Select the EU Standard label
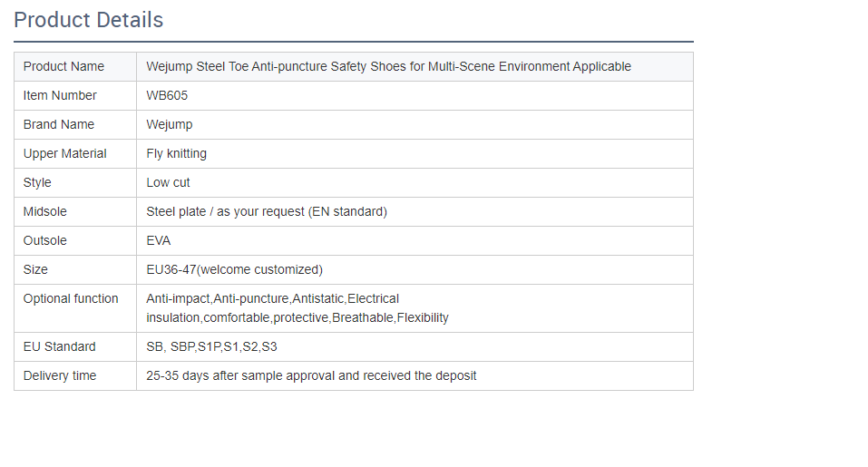This screenshot has height=467, width=868. pos(60,346)
